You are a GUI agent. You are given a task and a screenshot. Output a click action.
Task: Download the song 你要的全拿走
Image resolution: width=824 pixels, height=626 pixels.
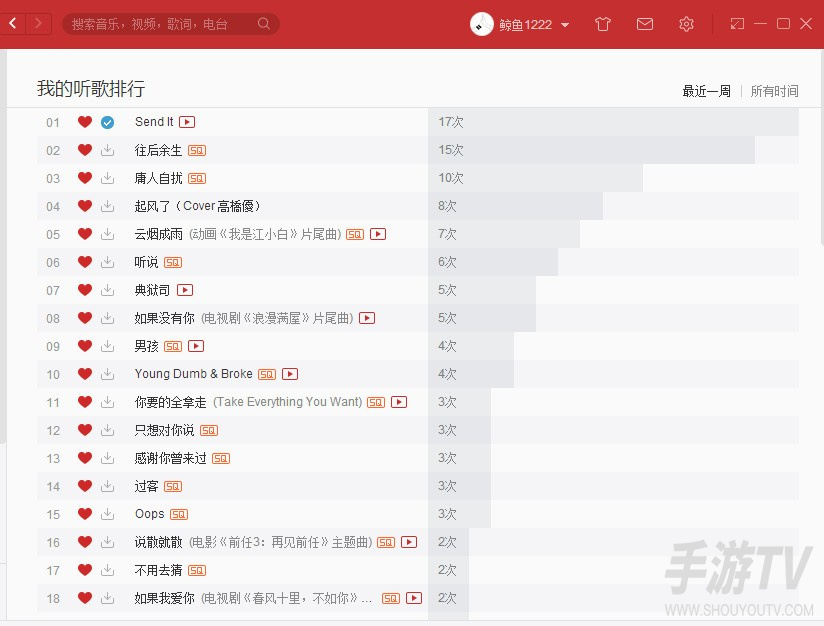pyautogui.click(x=107, y=402)
